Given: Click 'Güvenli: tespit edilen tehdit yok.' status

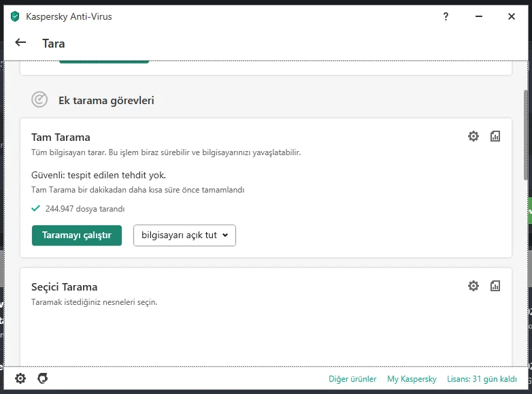Looking at the screenshot, I should [99, 175].
